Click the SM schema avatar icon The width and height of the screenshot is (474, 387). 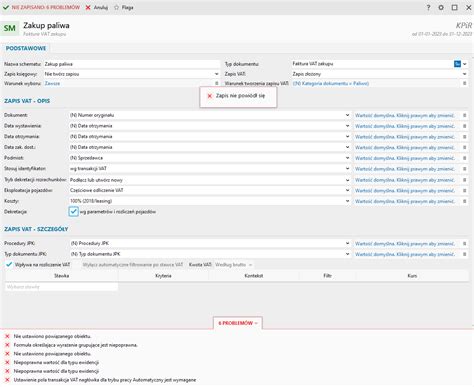pos(10,28)
